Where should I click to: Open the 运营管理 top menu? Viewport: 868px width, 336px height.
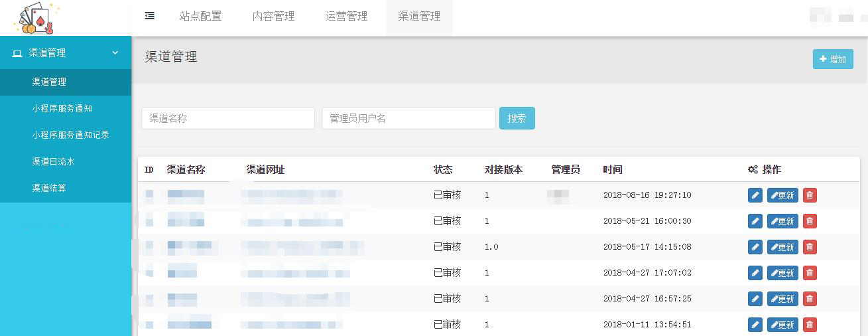pyautogui.click(x=346, y=17)
